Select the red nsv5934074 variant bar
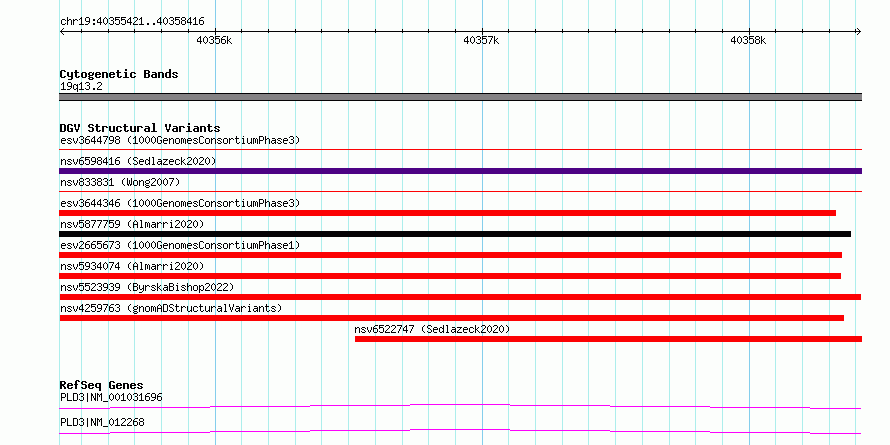Screen dimensions: 890x445 (x=450, y=276)
